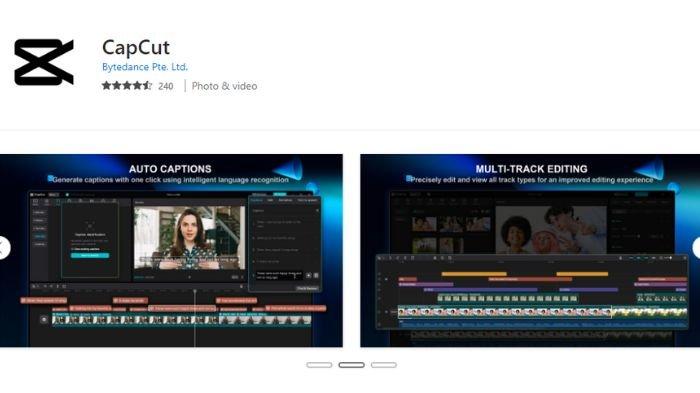Screen dimensions: 700x393
Task: Select the first carousel page indicator
Action: click(319, 365)
